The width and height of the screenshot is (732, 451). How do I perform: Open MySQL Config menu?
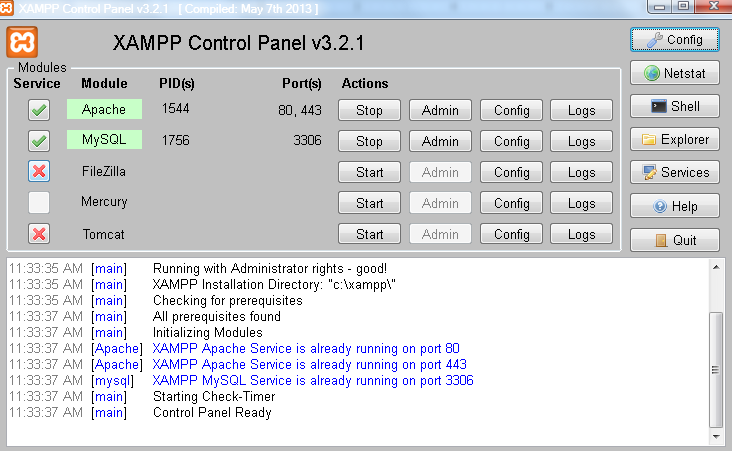tap(512, 141)
